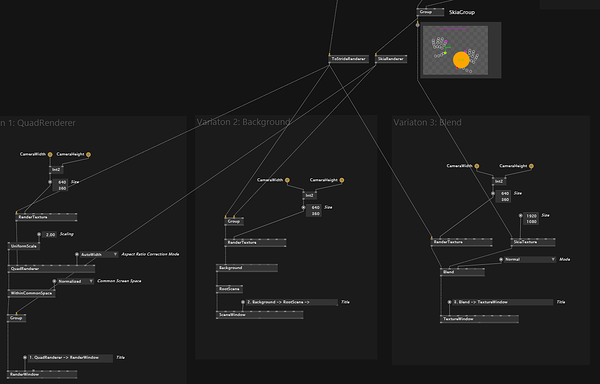
Task: Select the TextureWindow node
Action: (x=479, y=319)
